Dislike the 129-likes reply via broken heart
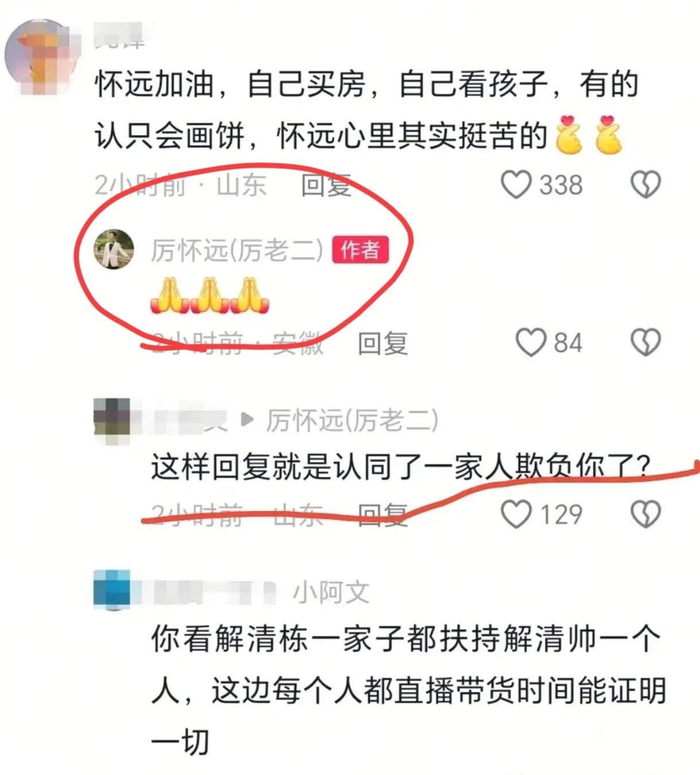Screen dimensions: 700x775 point(646,513)
